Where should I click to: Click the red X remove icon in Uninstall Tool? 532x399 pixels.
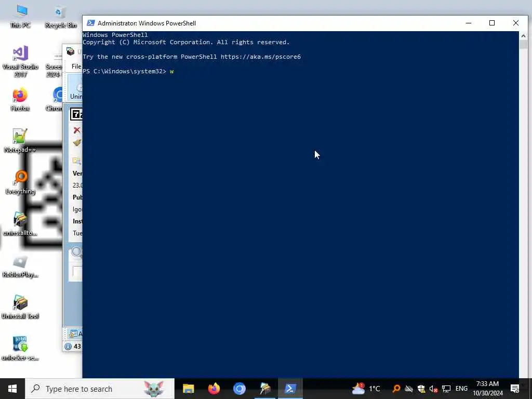[77, 130]
